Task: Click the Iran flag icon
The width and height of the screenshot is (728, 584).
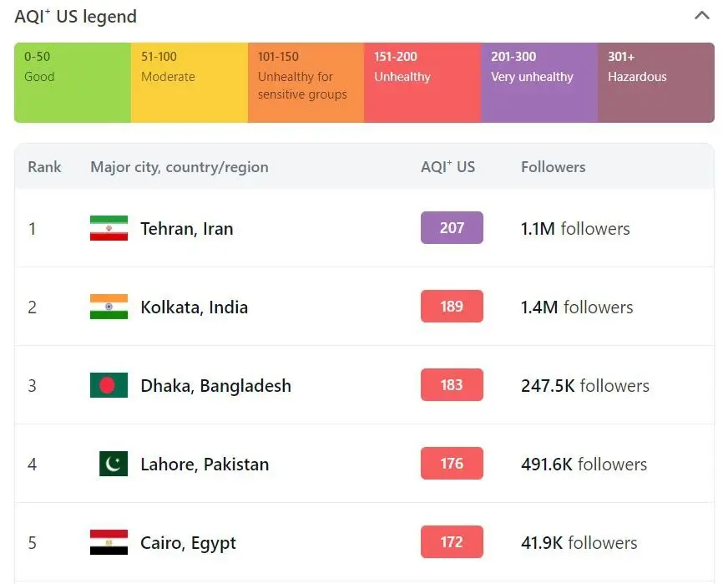Action: click(x=109, y=228)
